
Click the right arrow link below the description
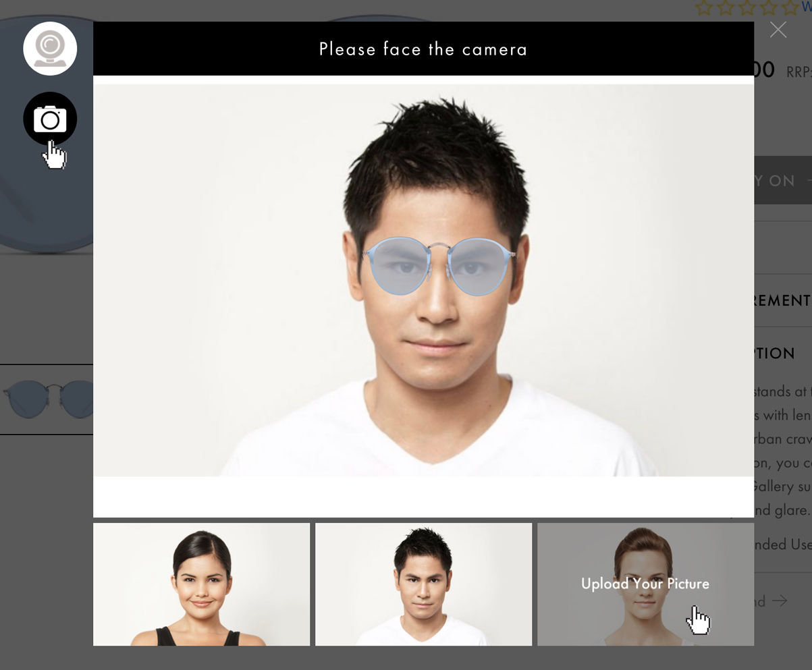pos(779,601)
